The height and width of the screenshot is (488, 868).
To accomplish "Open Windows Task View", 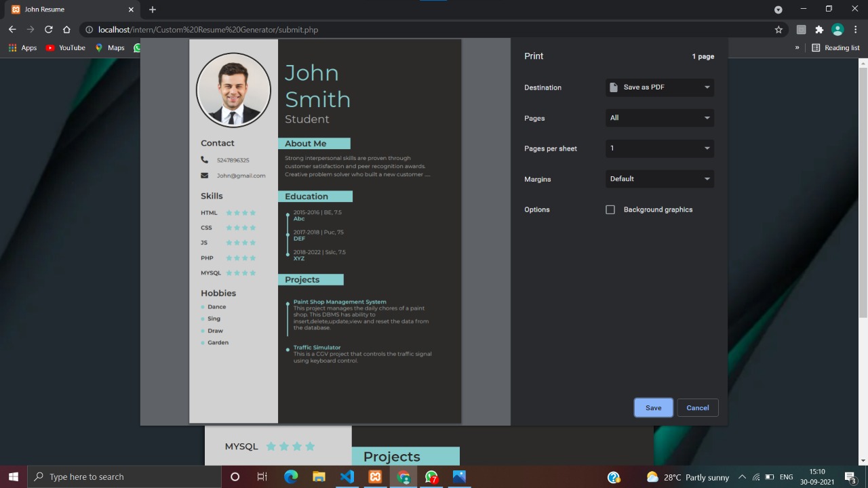I will pos(262,477).
